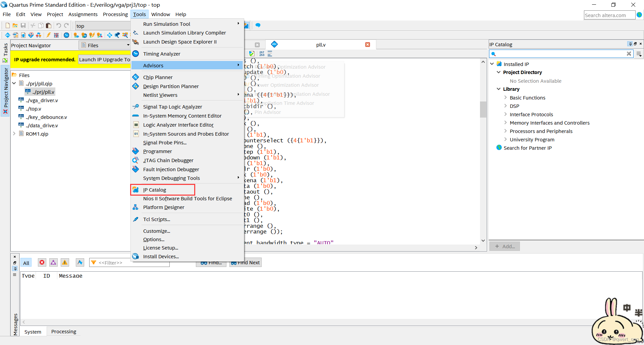Screen dimensions: 644x345
Task: Toggle error messages filter
Action: click(42, 263)
